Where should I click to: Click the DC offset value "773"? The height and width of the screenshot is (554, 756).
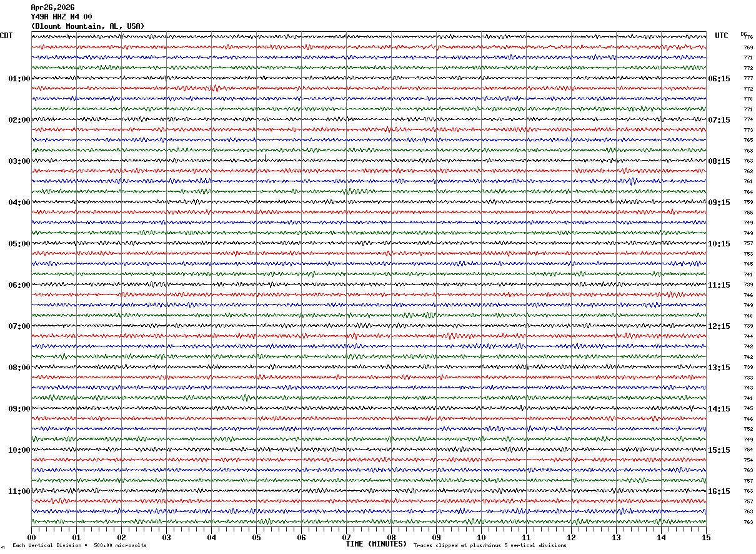[749, 130]
